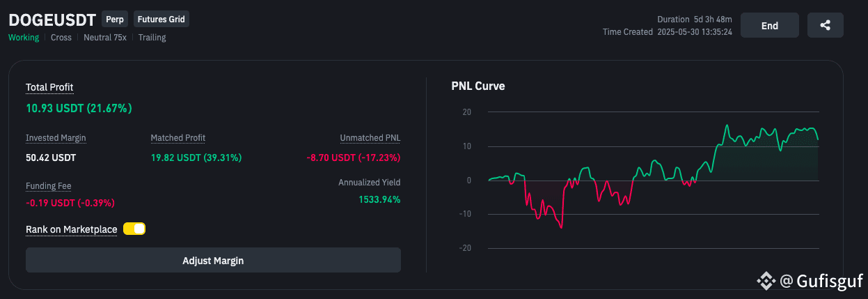The image size is (868, 299).
Task: Click the Unmatched PNL label
Action: click(x=370, y=138)
